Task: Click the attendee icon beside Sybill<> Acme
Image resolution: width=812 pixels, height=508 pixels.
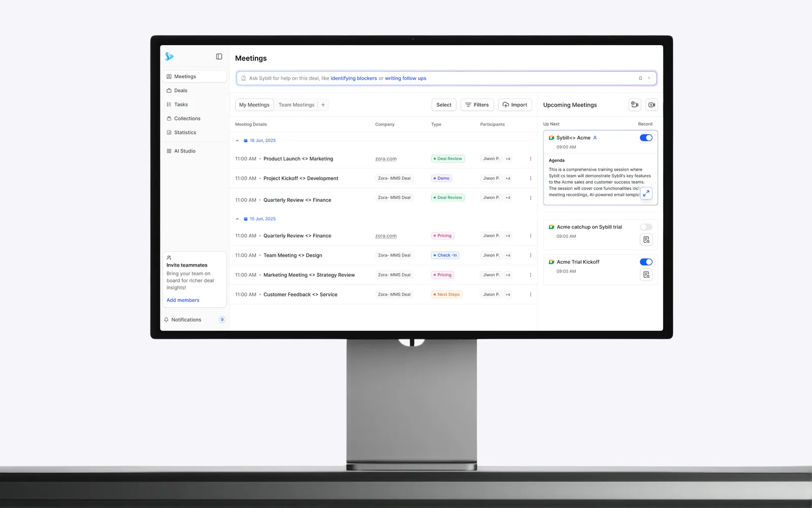Action: [x=595, y=138]
